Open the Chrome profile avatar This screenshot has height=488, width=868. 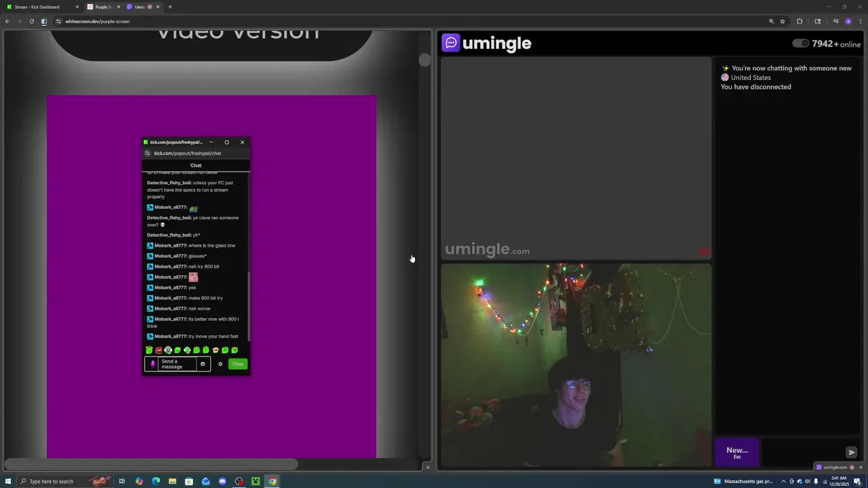[x=848, y=21]
